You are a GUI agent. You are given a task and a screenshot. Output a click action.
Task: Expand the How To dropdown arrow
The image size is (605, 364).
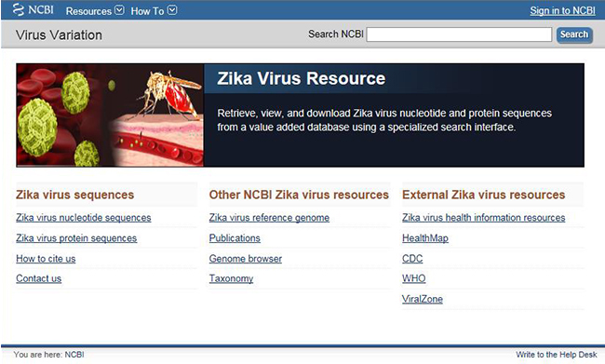(172, 10)
